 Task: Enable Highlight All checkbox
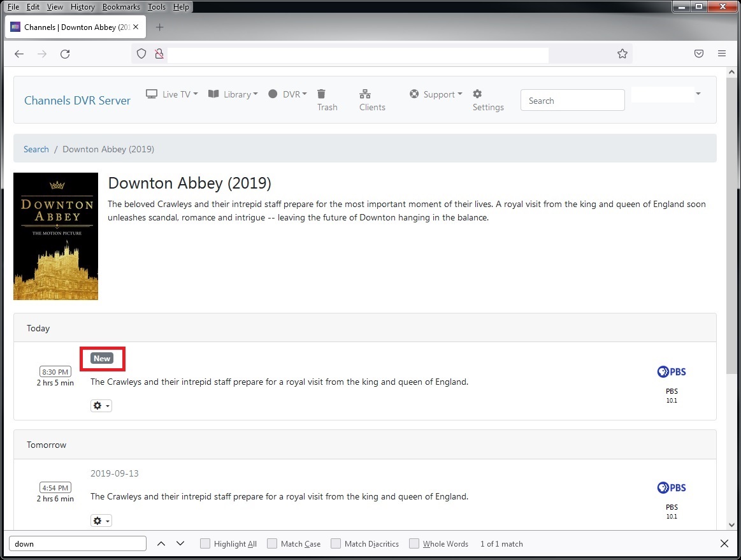click(x=205, y=543)
